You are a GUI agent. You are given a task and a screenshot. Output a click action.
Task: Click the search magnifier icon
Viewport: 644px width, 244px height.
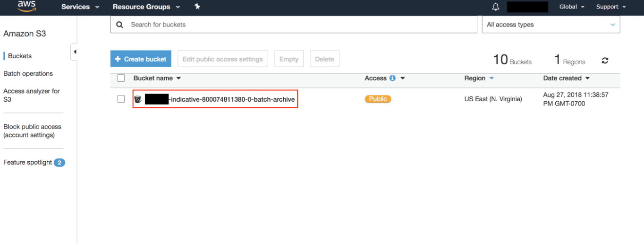point(119,25)
